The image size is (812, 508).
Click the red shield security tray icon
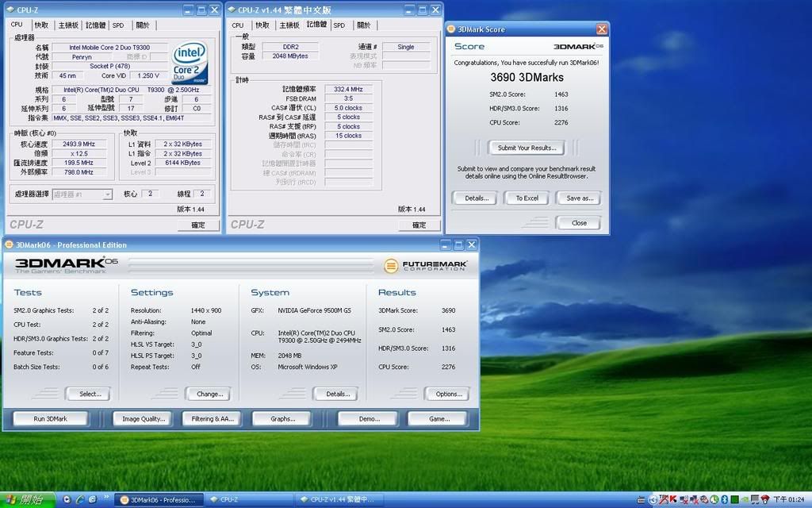(765, 500)
